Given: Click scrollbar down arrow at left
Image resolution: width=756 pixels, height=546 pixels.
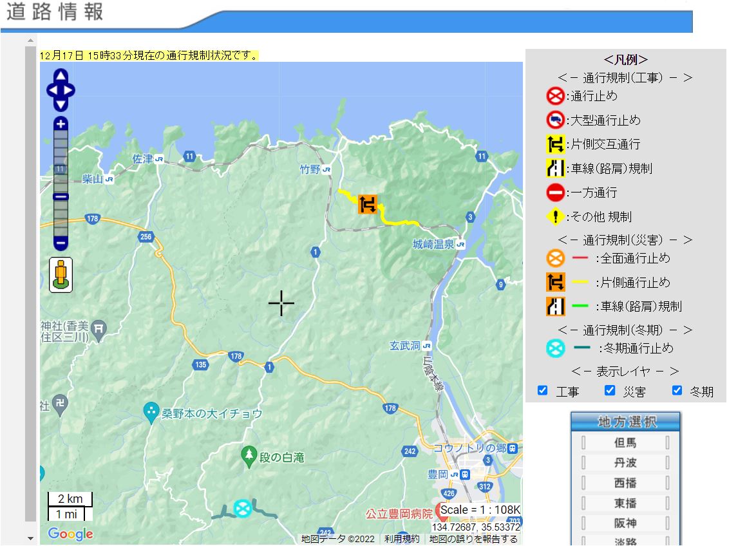Looking at the screenshot, I should tap(30, 538).
